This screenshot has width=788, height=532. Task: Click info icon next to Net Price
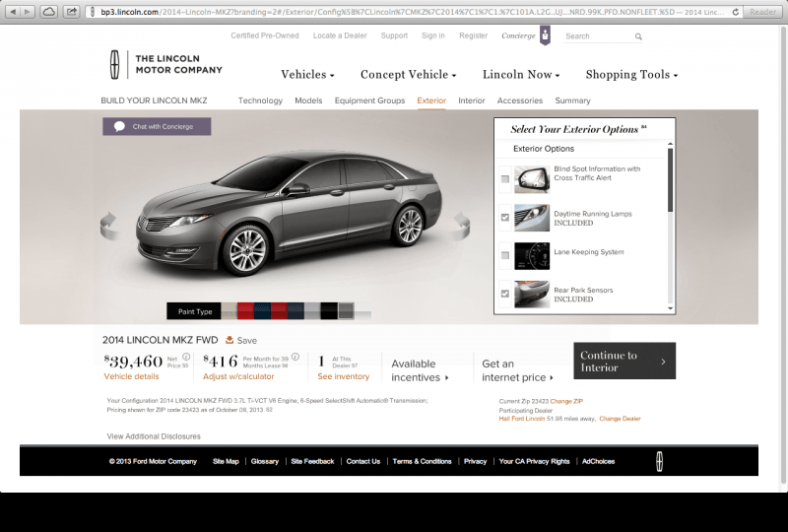click(185, 357)
